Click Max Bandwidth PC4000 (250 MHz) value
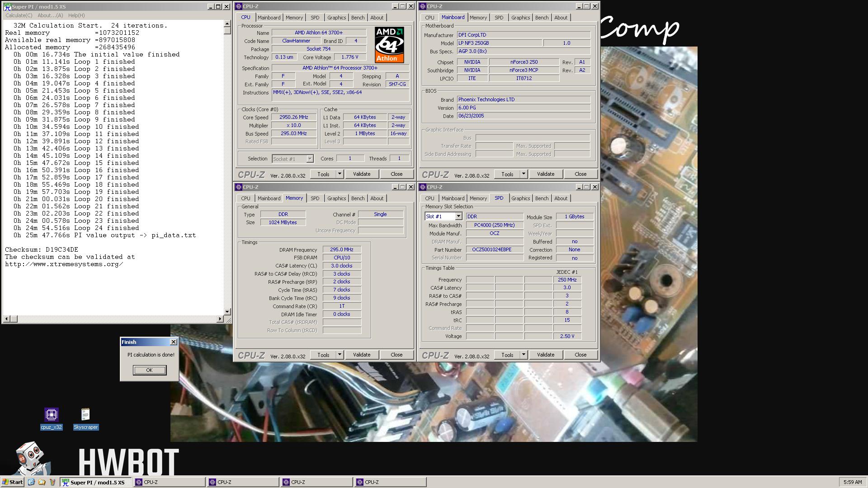 pyautogui.click(x=494, y=225)
